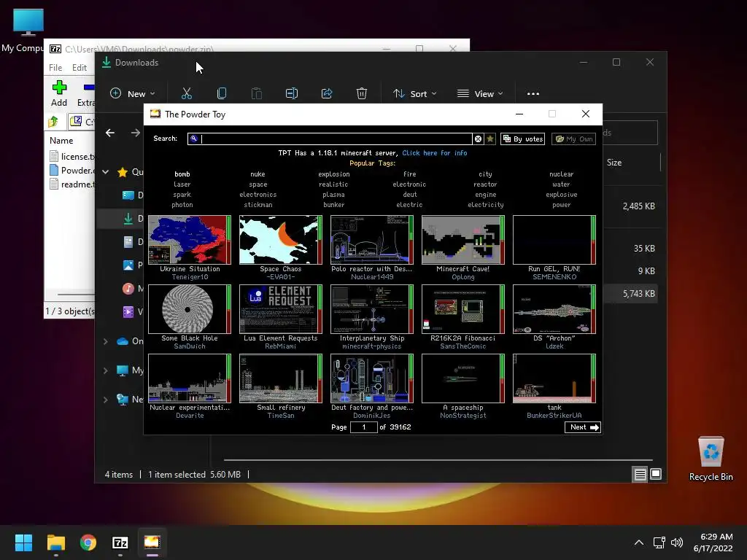Open the 'Click here for info' link

pyautogui.click(x=435, y=153)
